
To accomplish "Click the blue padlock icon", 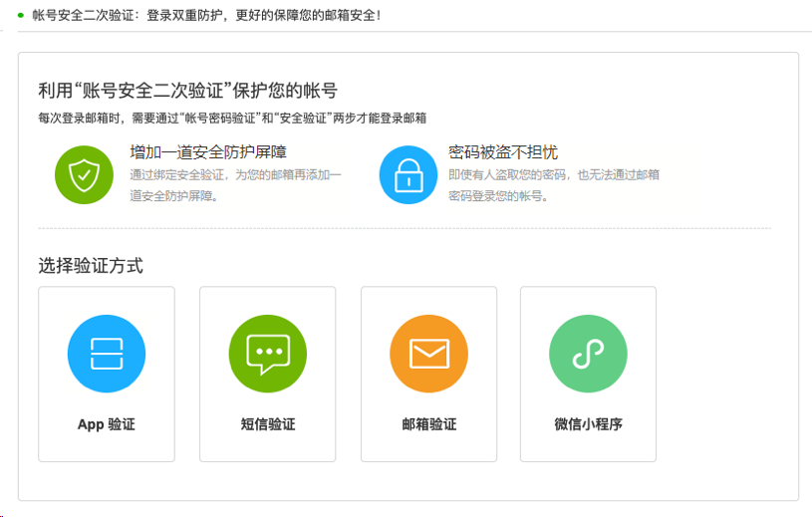I will point(408,175).
